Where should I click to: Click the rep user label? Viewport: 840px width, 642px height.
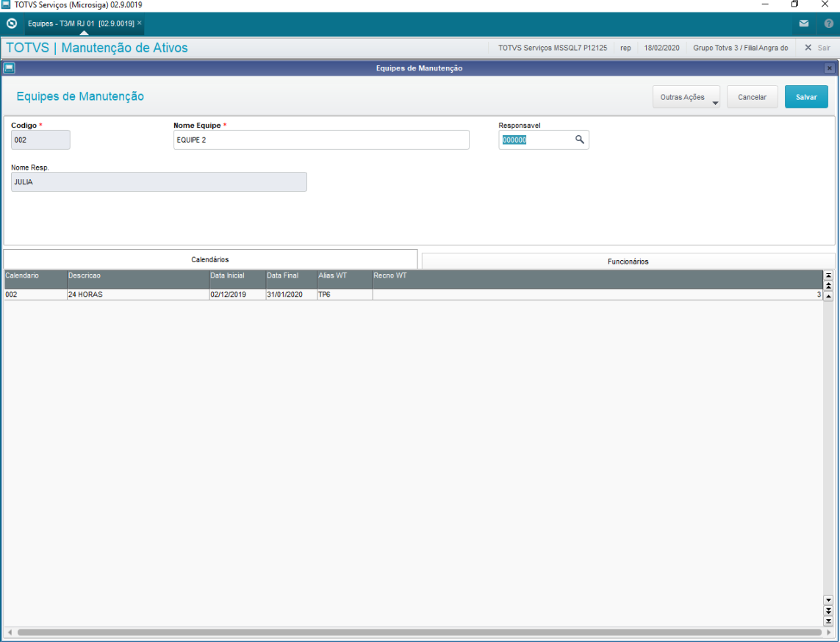tap(625, 48)
